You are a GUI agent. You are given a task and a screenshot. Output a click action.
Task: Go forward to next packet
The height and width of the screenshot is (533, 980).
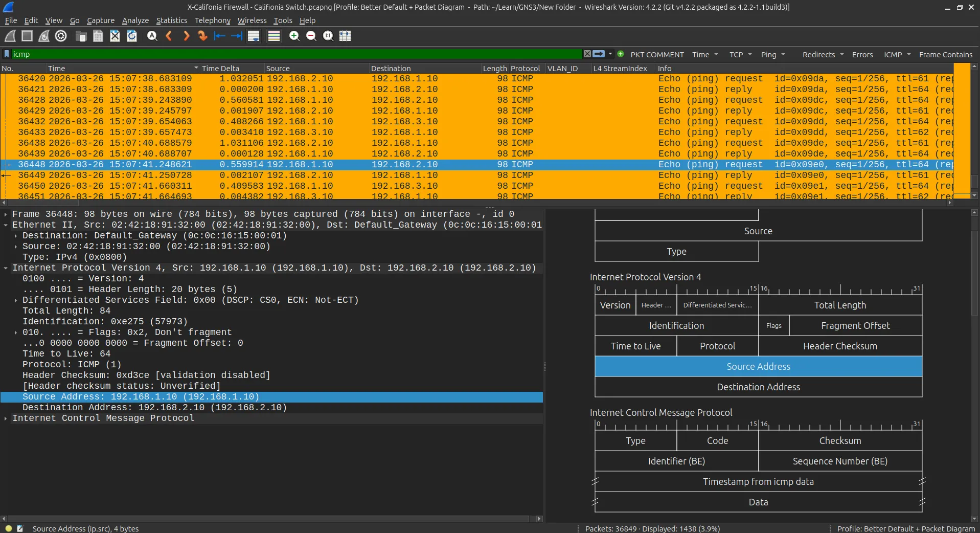click(186, 36)
